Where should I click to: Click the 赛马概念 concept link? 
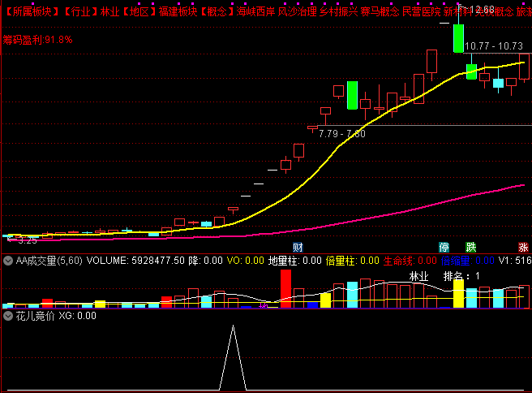pyautogui.click(x=380, y=12)
